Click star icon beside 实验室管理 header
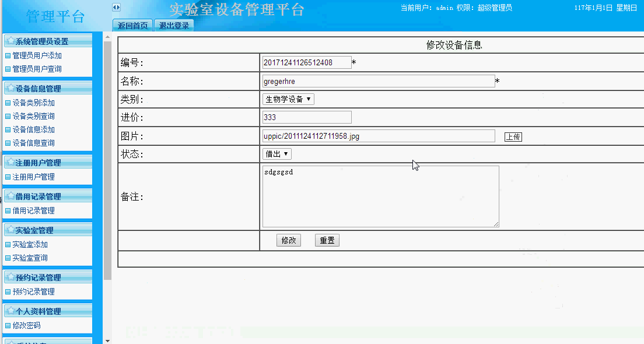The width and height of the screenshot is (644, 344). pyautogui.click(x=10, y=230)
